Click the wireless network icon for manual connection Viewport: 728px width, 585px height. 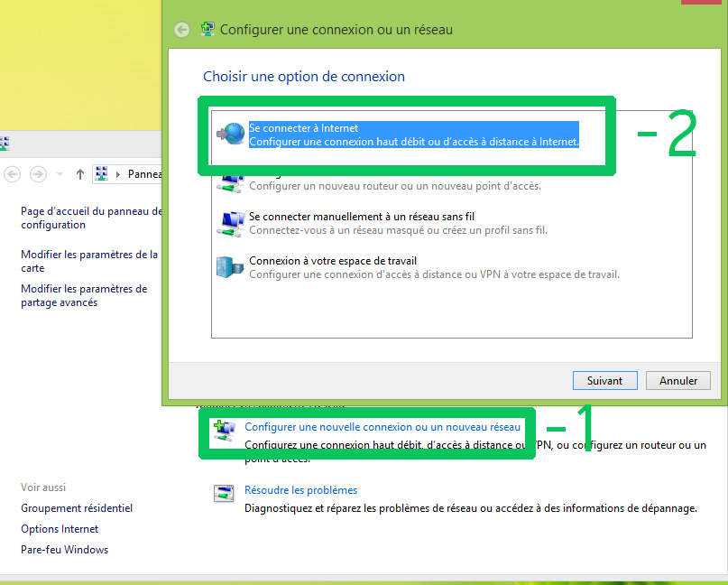click(231, 222)
